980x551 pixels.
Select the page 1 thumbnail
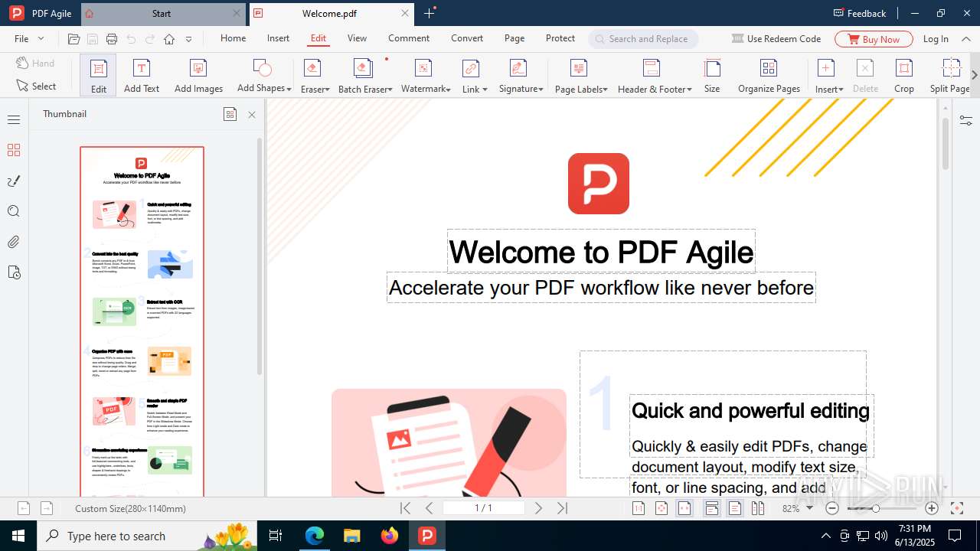[142, 322]
